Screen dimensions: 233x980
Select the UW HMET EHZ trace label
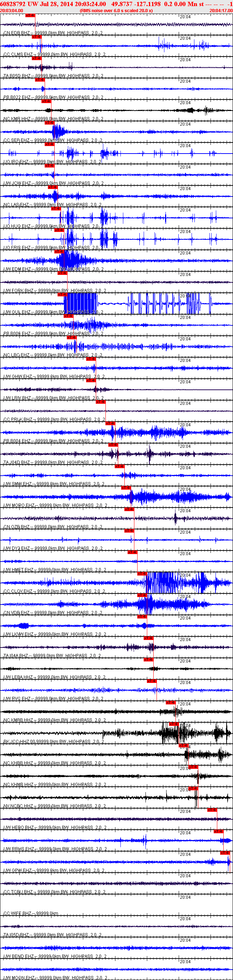(x=55, y=570)
